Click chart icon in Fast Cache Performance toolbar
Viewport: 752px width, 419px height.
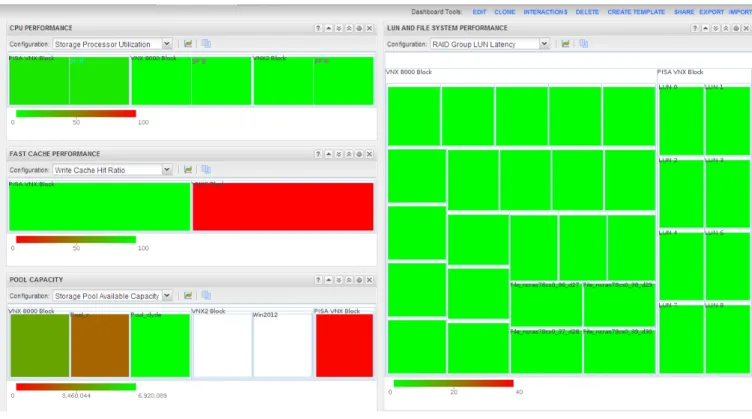coord(188,170)
